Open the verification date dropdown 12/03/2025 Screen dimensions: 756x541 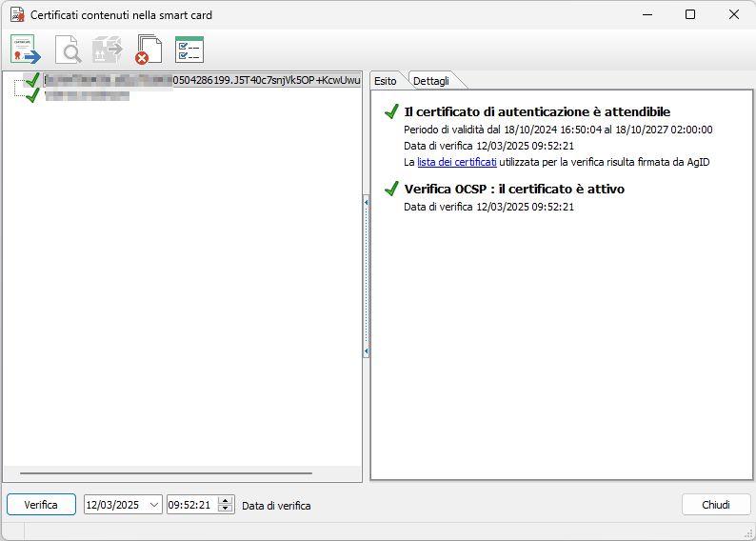coord(154,505)
